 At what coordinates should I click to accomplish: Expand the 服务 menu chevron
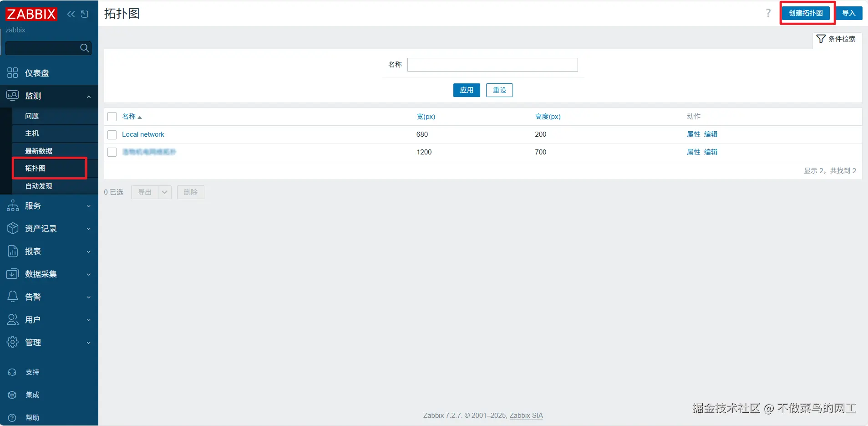pos(89,206)
